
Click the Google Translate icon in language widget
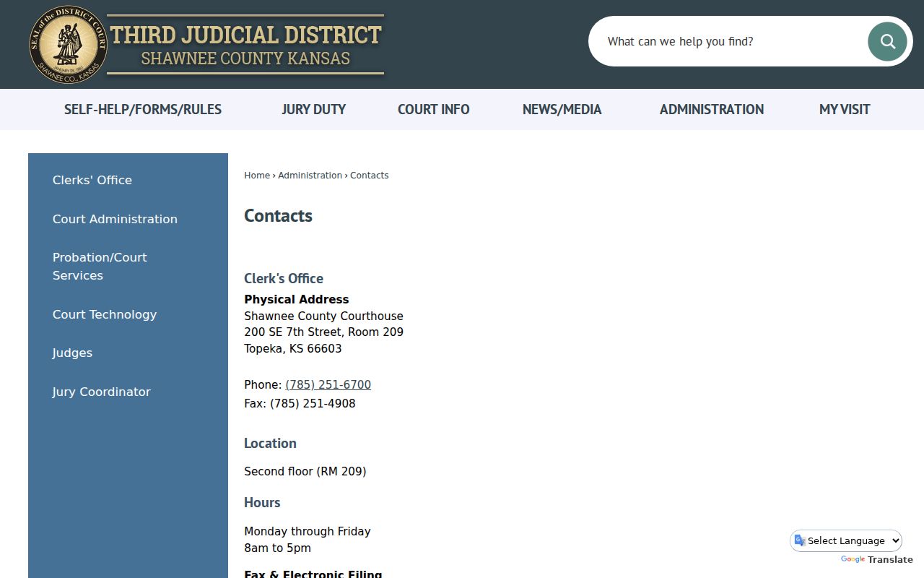[x=800, y=540]
